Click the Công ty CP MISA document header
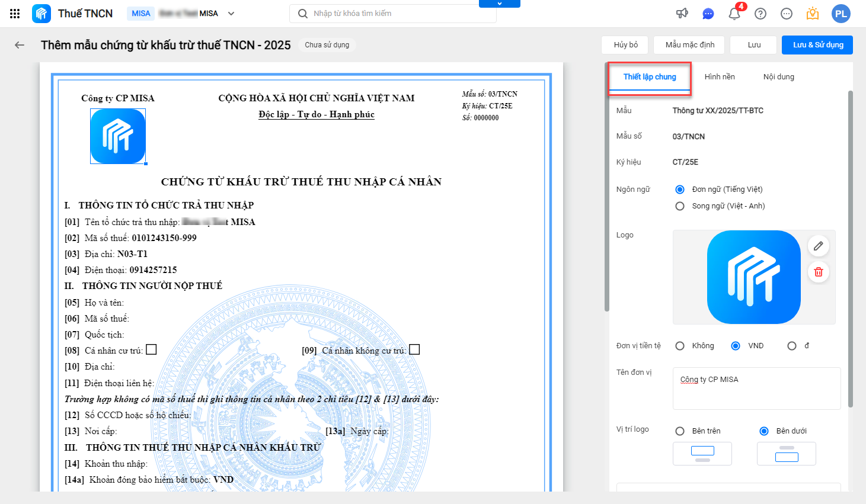 (x=118, y=98)
